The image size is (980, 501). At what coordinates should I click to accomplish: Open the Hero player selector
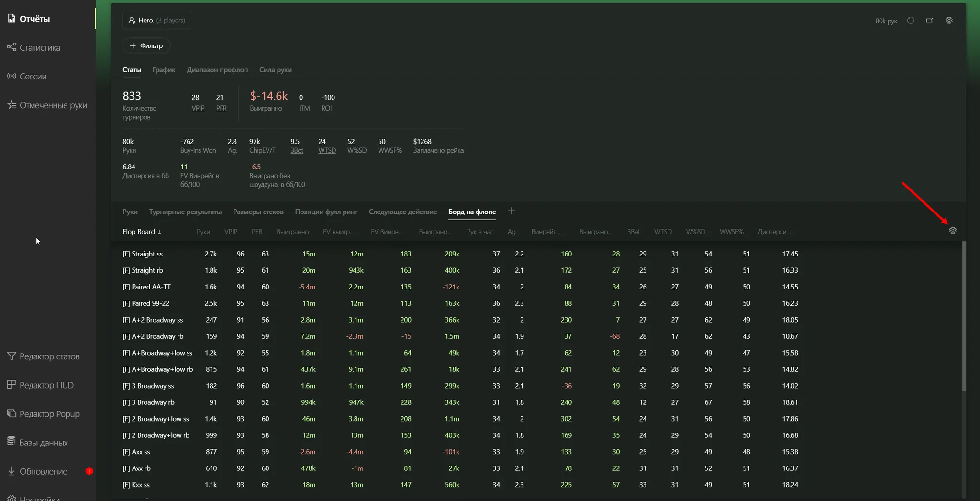pyautogui.click(x=156, y=21)
